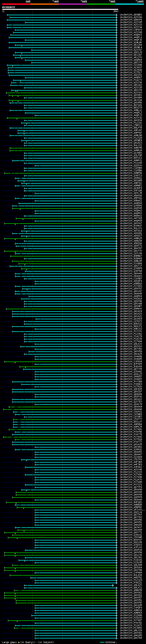Select hit label UniRef100_Q9SHR7

pyautogui.click(x=131, y=306)
